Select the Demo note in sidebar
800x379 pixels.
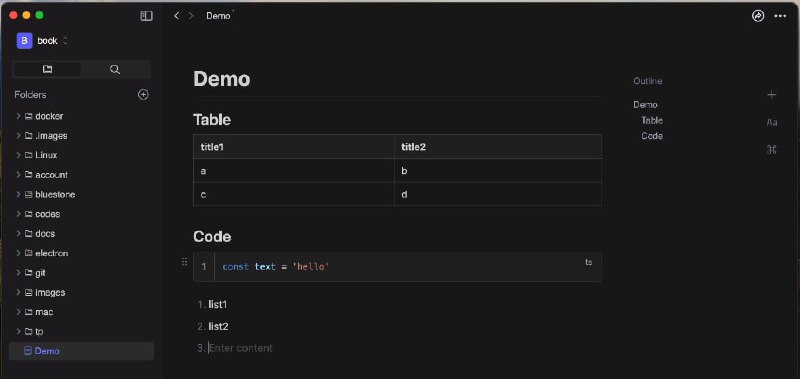click(82, 351)
